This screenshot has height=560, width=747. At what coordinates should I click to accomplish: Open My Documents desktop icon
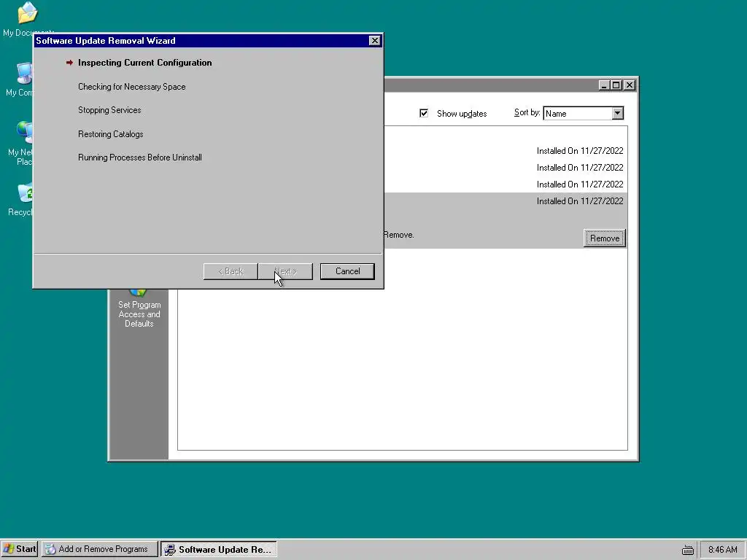27,19
